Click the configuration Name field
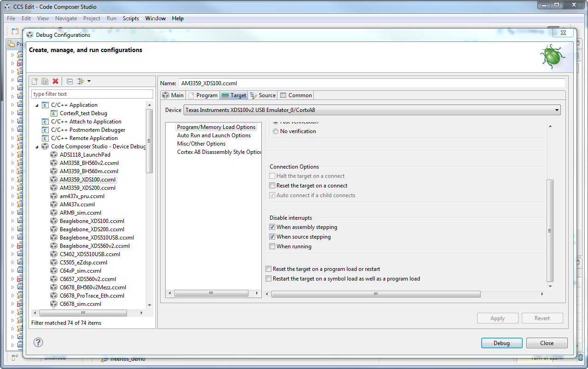This screenshot has height=369, width=588. (x=371, y=83)
